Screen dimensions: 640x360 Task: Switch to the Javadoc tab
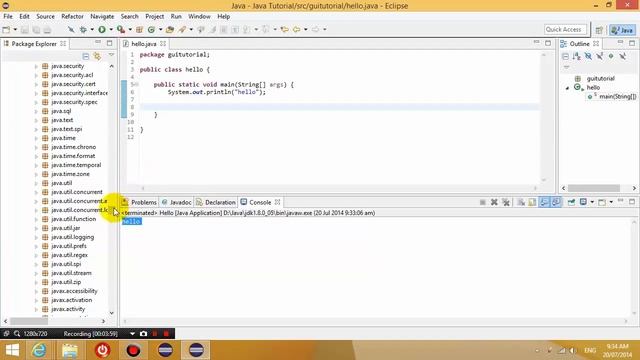tap(176, 202)
